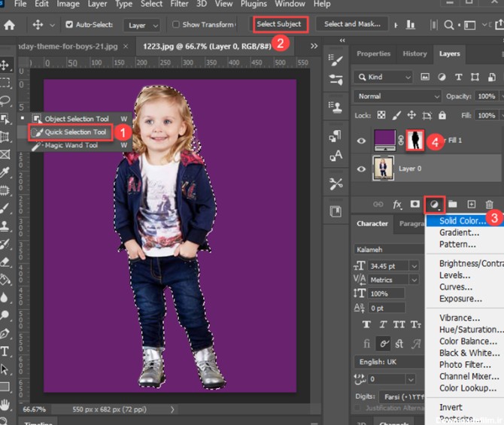Create a new layer with plus icon
504x425 pixels.
coord(471,204)
